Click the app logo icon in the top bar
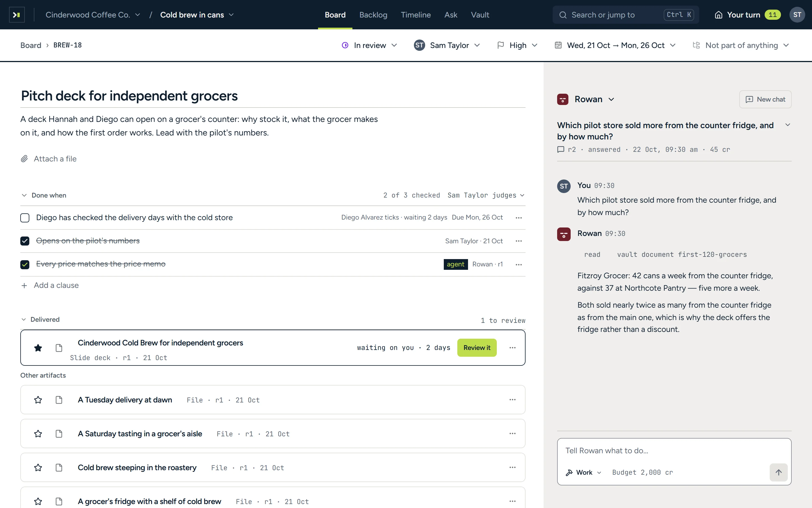The width and height of the screenshot is (812, 508). [x=17, y=15]
